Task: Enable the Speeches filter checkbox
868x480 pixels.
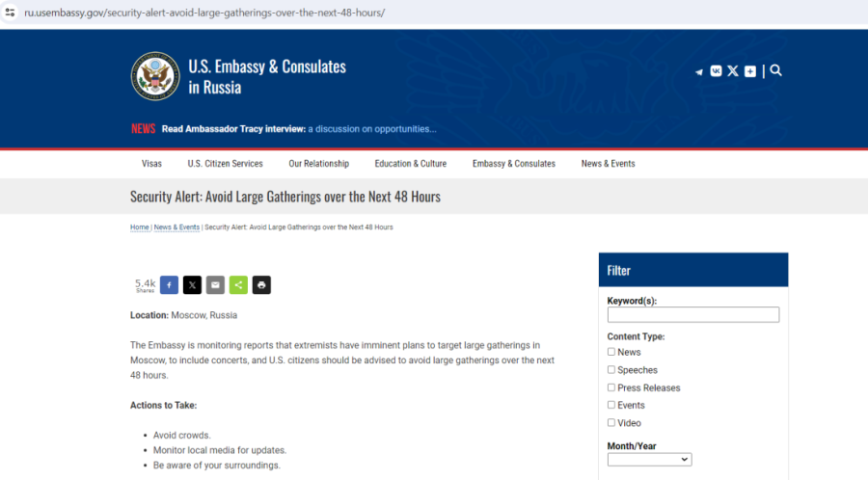Action: (611, 369)
